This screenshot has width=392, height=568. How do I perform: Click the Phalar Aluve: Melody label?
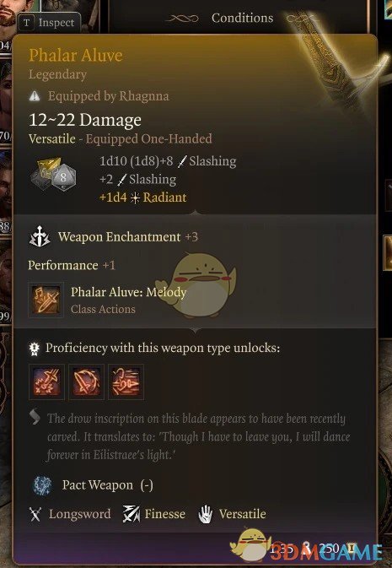pos(128,292)
